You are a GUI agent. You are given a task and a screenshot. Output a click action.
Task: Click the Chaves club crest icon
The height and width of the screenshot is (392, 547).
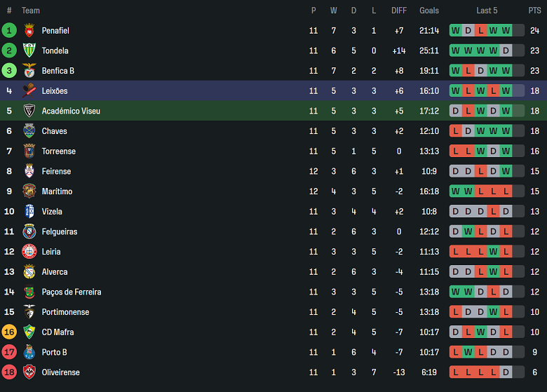(x=29, y=131)
